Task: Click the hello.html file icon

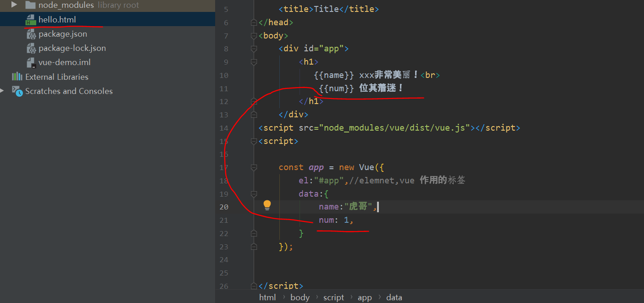Action: pyautogui.click(x=30, y=20)
